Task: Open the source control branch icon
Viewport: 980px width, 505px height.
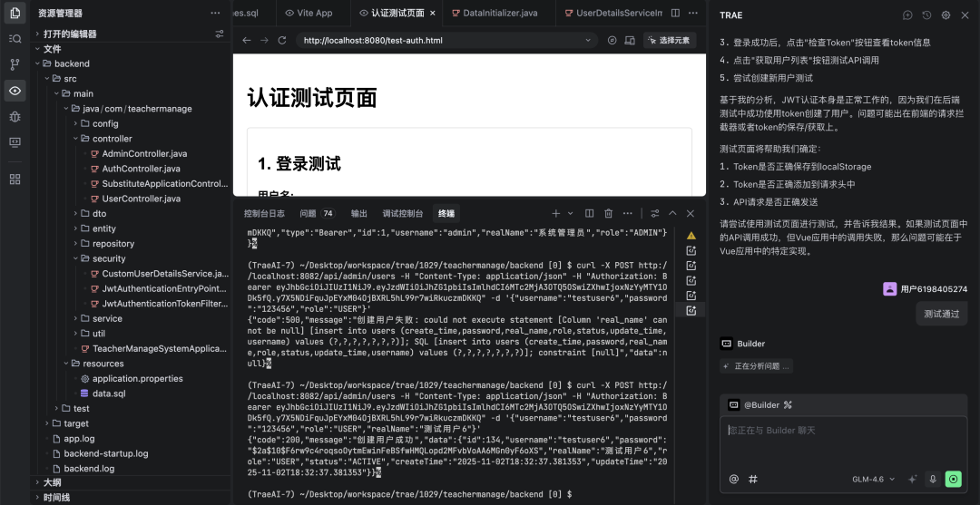Action: click(x=15, y=64)
